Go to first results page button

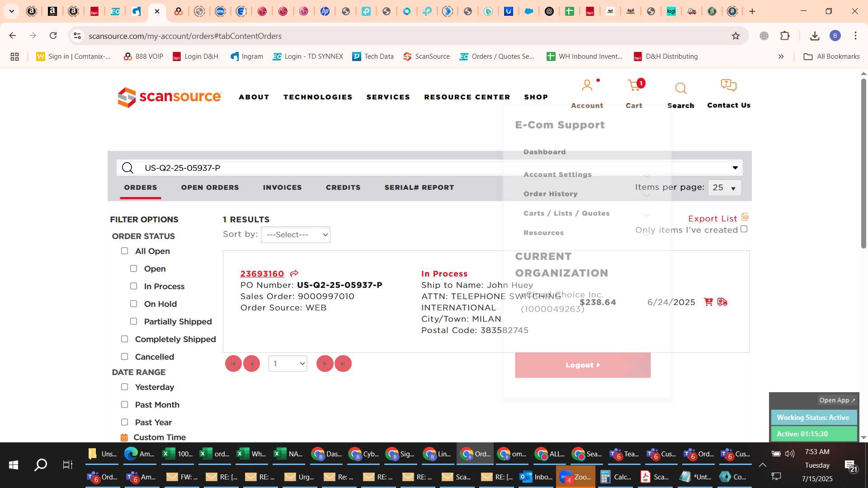click(x=233, y=364)
